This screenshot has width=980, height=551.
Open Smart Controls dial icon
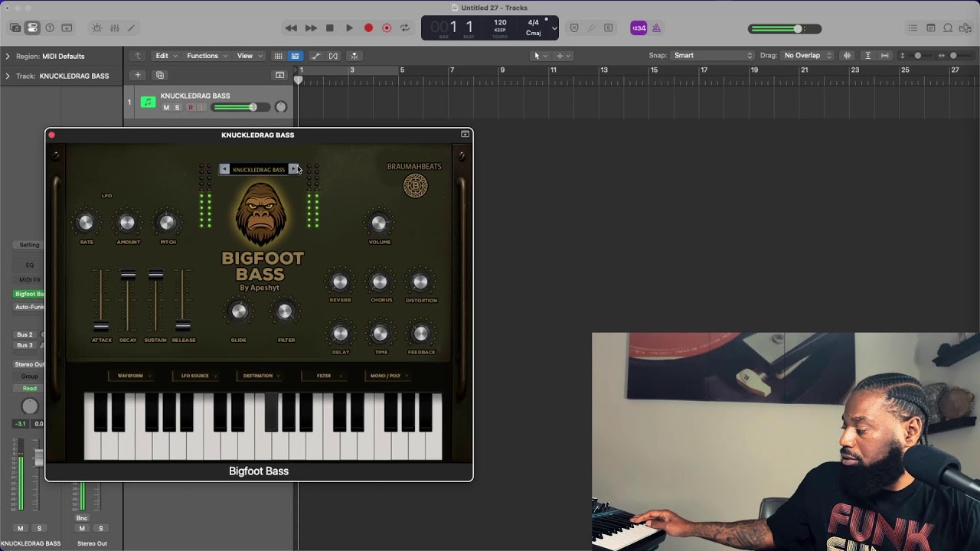tap(96, 28)
